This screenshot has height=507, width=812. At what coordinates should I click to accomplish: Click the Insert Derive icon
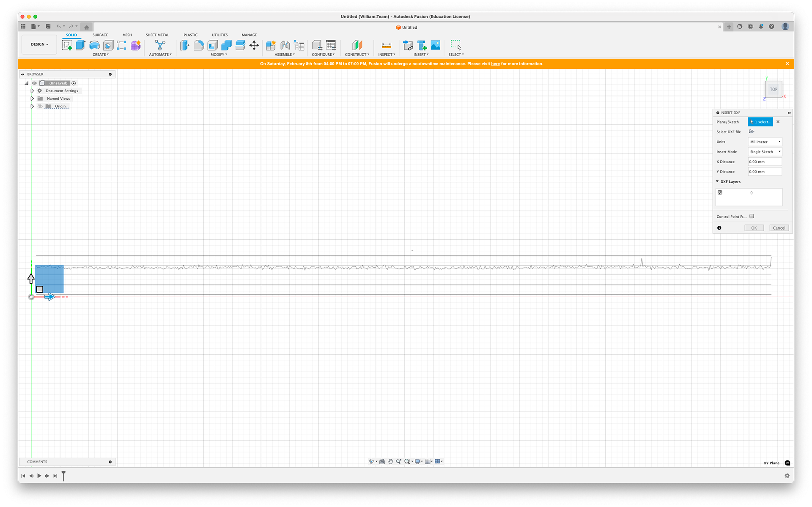408,45
